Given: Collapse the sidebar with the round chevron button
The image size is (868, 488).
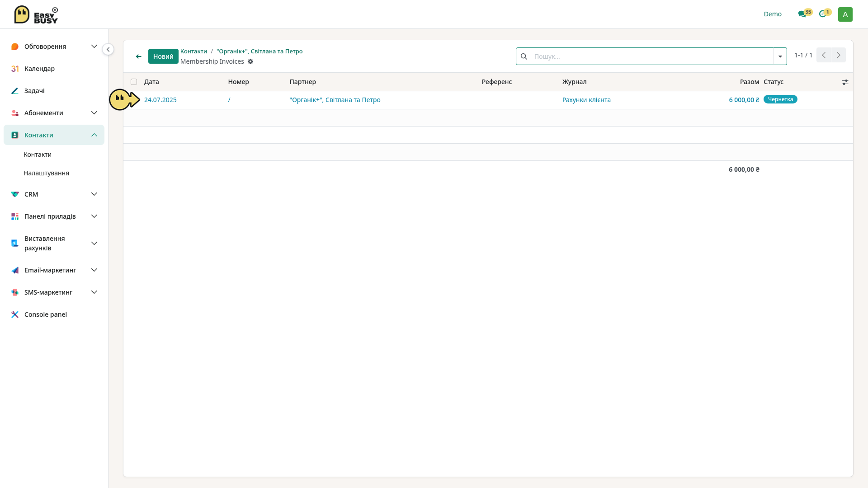Looking at the screenshot, I should click(108, 49).
